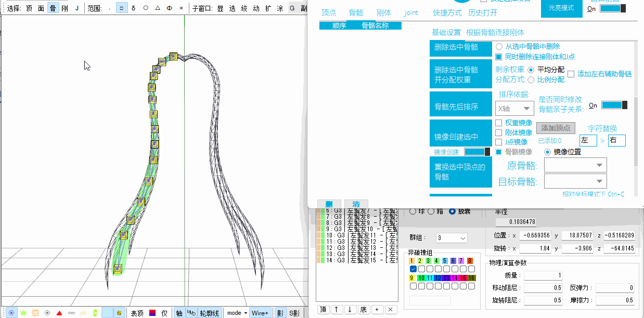Click the red triangle display icon
Viewport: 644px width, 318px height.
point(59,313)
